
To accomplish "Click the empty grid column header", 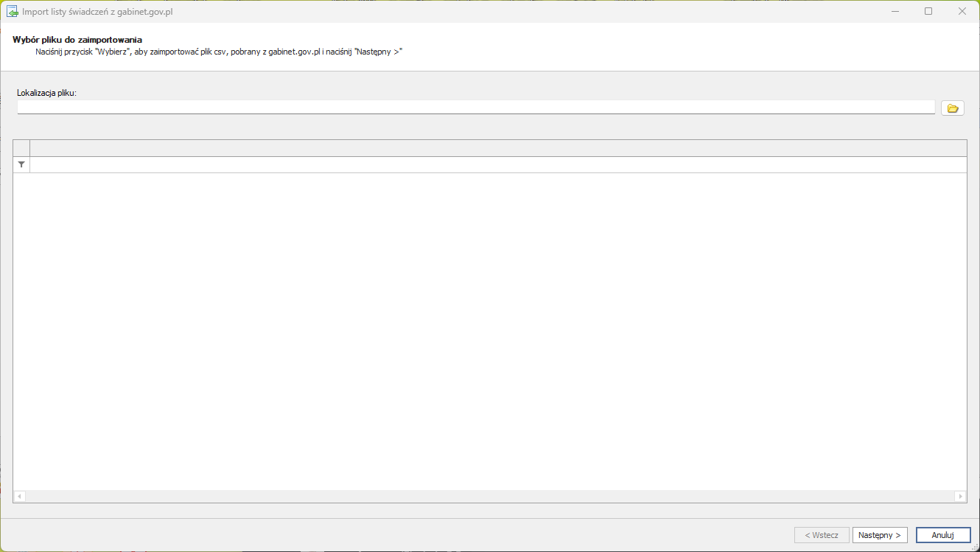I will click(x=497, y=148).
